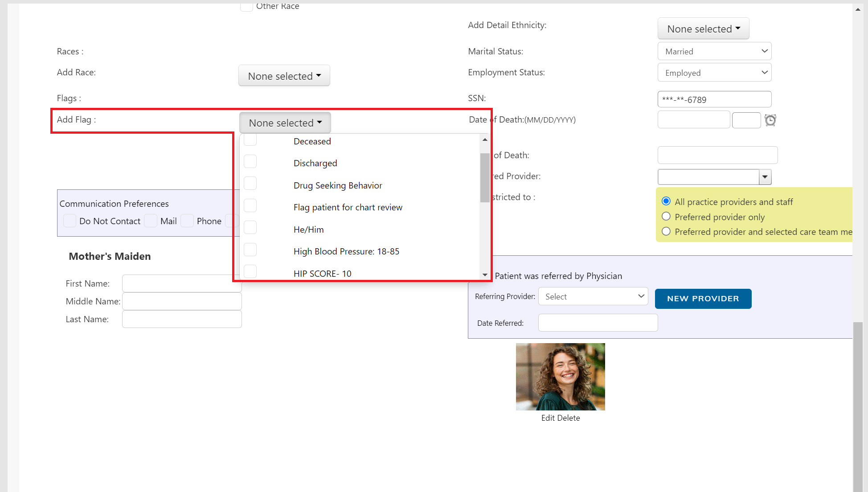Click the Preferred Provider dropdown arrow icon
The width and height of the screenshot is (868, 492).
coord(765,177)
